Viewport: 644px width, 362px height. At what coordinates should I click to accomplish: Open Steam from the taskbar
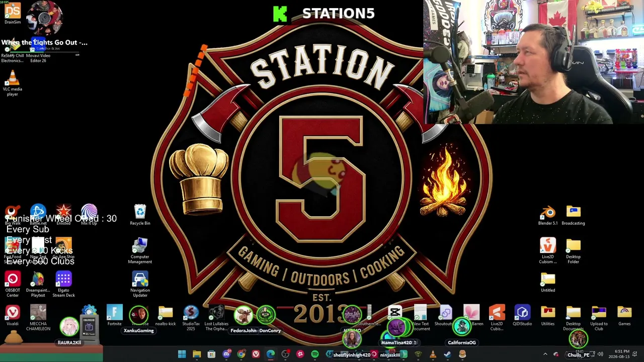pos(448,354)
